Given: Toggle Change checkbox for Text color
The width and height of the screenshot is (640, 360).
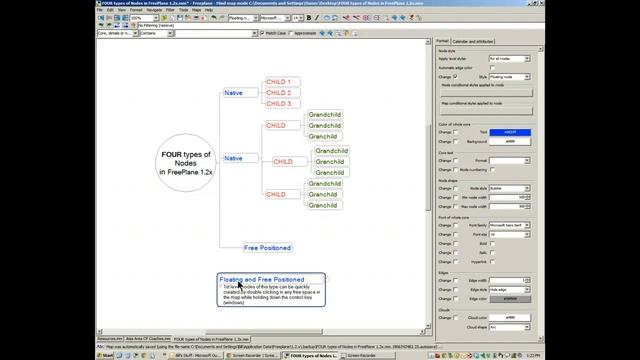Looking at the screenshot, I should [456, 132].
